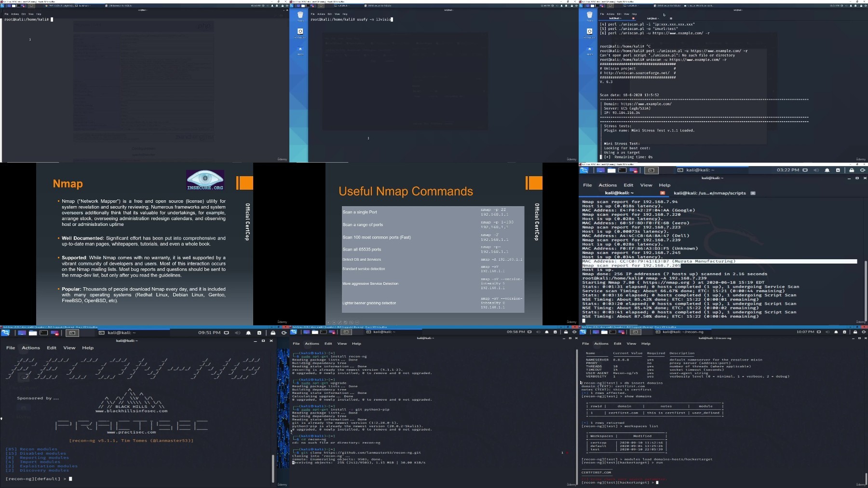Screen dimensions: 868x488
Task: Click the scrollbar of the 03:22 PM nmap terminal
Action: (x=865, y=292)
